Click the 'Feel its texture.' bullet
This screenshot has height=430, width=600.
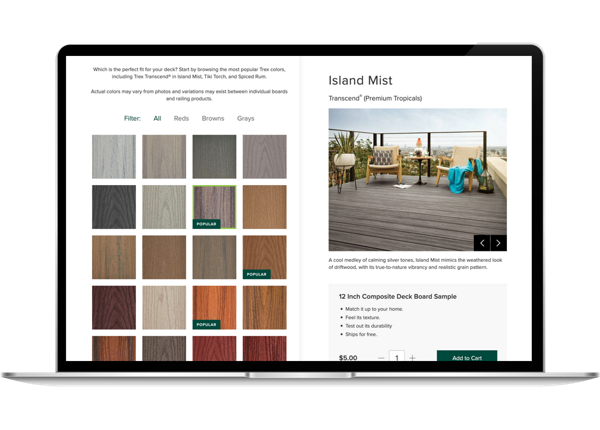point(362,318)
